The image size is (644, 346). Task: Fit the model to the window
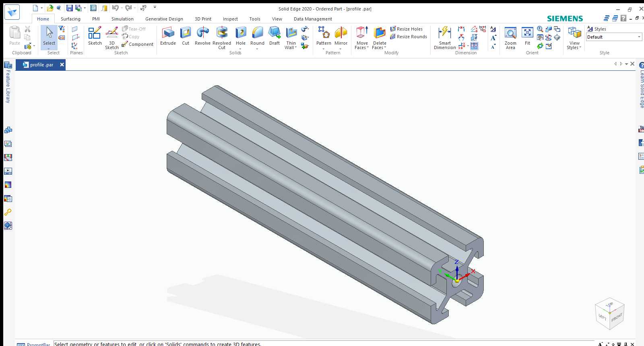tap(527, 36)
